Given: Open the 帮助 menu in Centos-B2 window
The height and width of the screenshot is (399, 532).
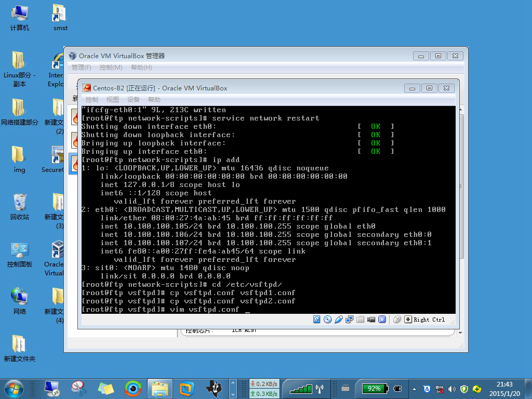Looking at the screenshot, I should [154, 99].
